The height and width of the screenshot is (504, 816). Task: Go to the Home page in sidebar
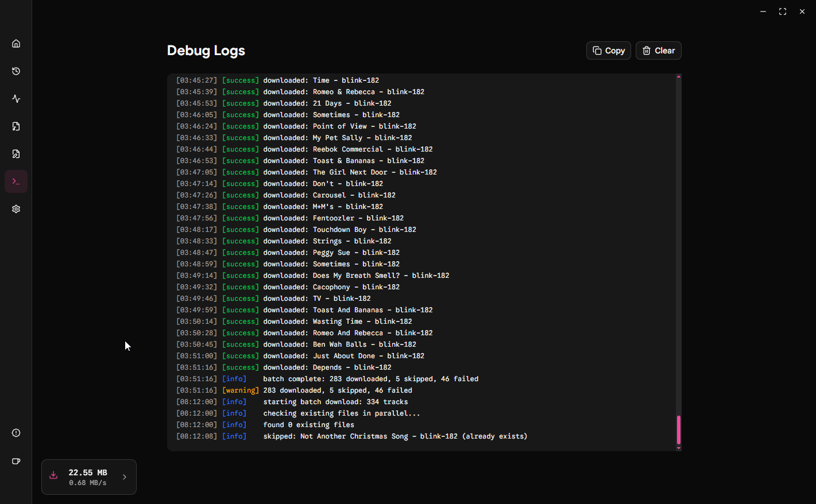pyautogui.click(x=16, y=44)
